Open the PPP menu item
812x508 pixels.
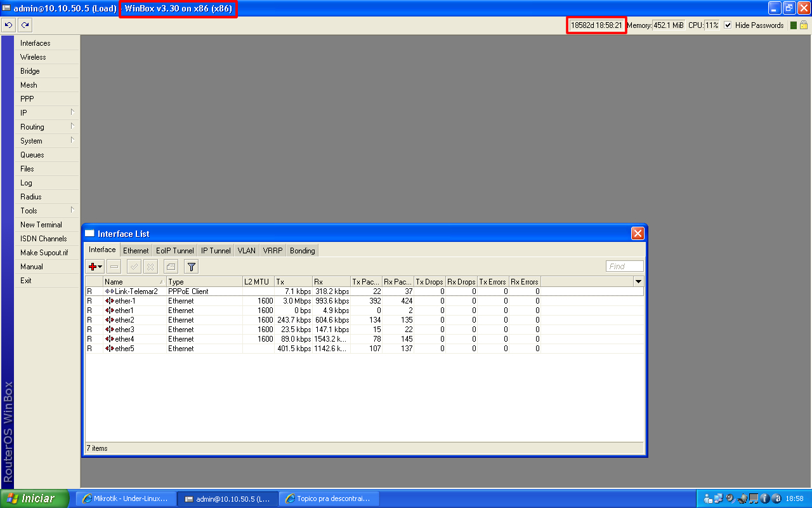pyautogui.click(x=47, y=99)
